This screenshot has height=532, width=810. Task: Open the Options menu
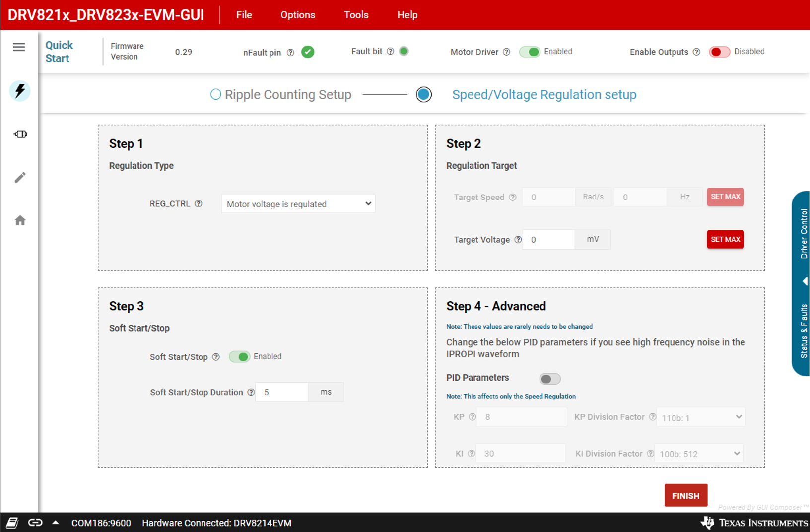[x=297, y=15]
